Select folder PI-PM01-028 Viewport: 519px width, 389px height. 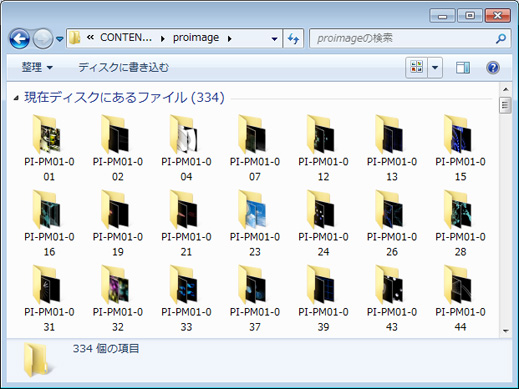pyautogui.click(x=460, y=223)
